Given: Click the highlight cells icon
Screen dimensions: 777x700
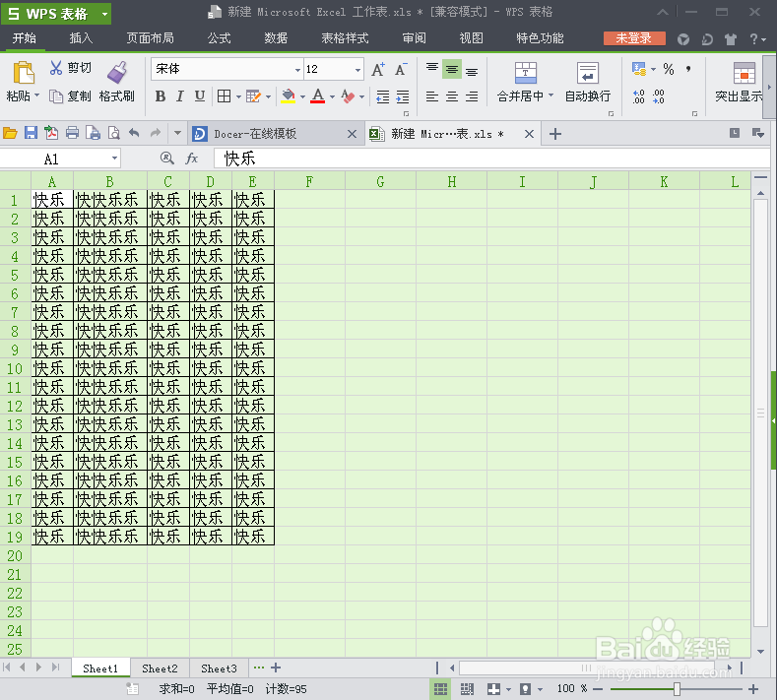Looking at the screenshot, I should (x=744, y=73).
